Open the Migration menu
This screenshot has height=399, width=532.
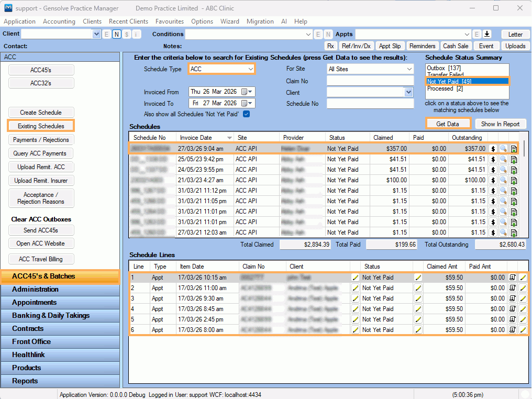(260, 21)
